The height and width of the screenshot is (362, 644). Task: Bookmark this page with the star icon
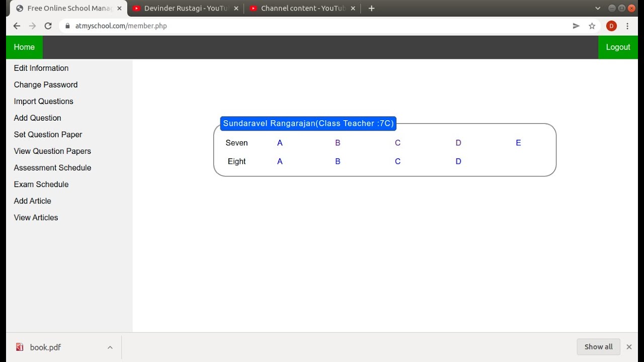point(592,26)
